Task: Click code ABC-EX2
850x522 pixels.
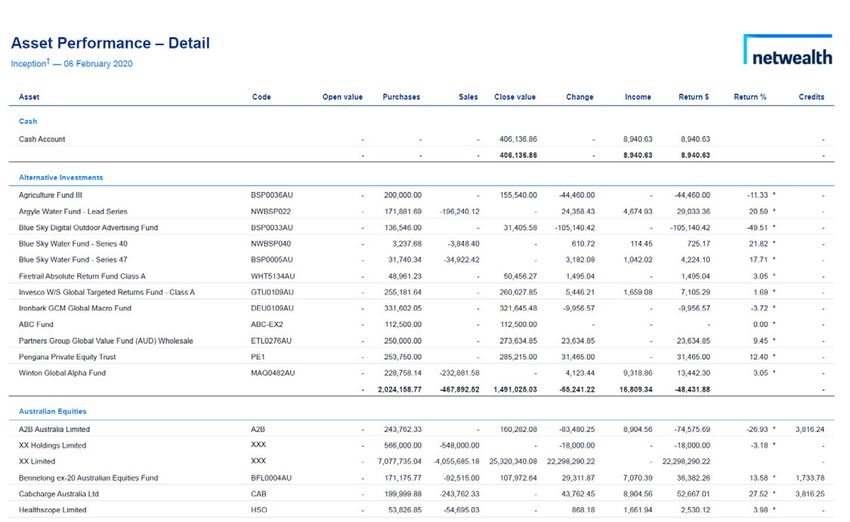Action: tap(267, 324)
